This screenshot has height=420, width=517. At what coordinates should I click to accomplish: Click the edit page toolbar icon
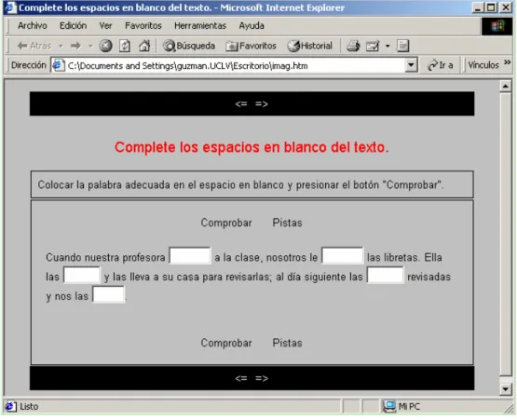pyautogui.click(x=402, y=46)
